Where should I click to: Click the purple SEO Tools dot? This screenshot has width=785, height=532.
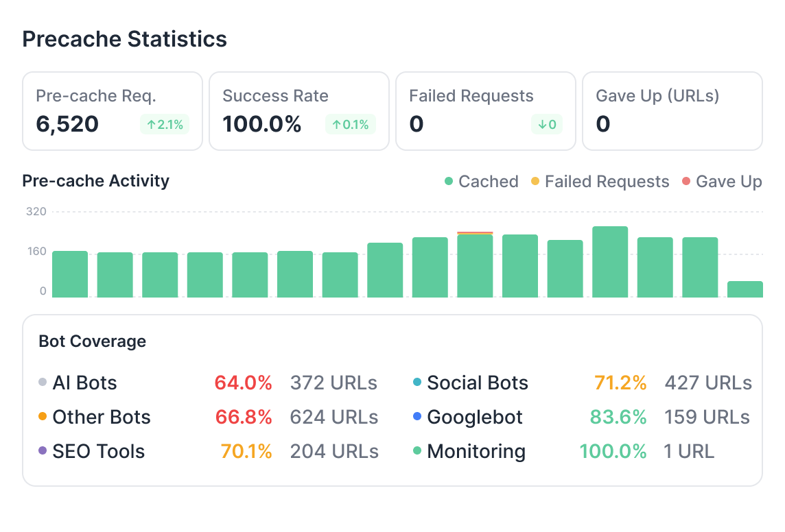[43, 450]
